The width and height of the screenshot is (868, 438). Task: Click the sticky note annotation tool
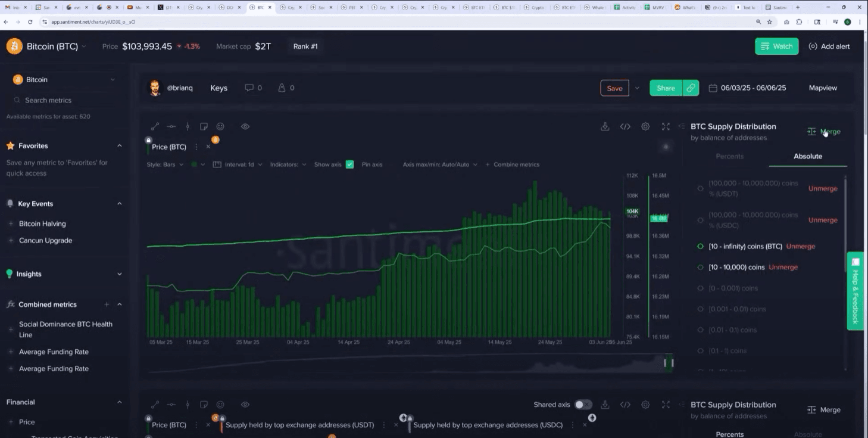[x=204, y=126]
